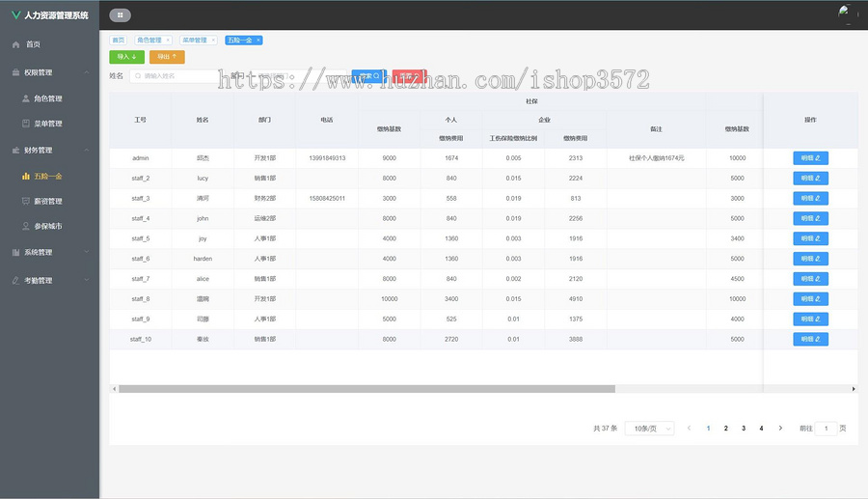Click 明细 button in staff_8 row

coord(810,298)
